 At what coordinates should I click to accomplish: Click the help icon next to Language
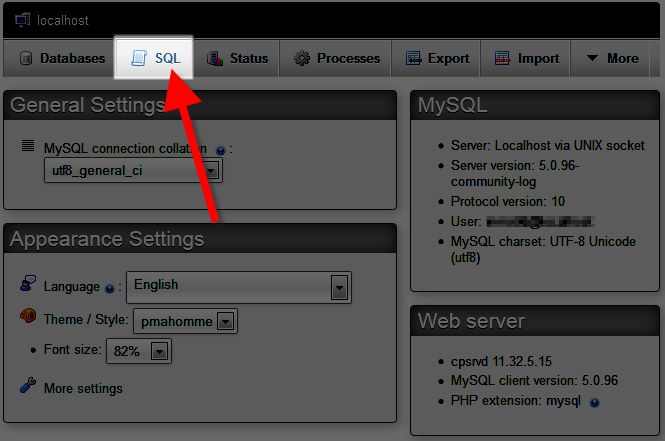[x=110, y=288]
